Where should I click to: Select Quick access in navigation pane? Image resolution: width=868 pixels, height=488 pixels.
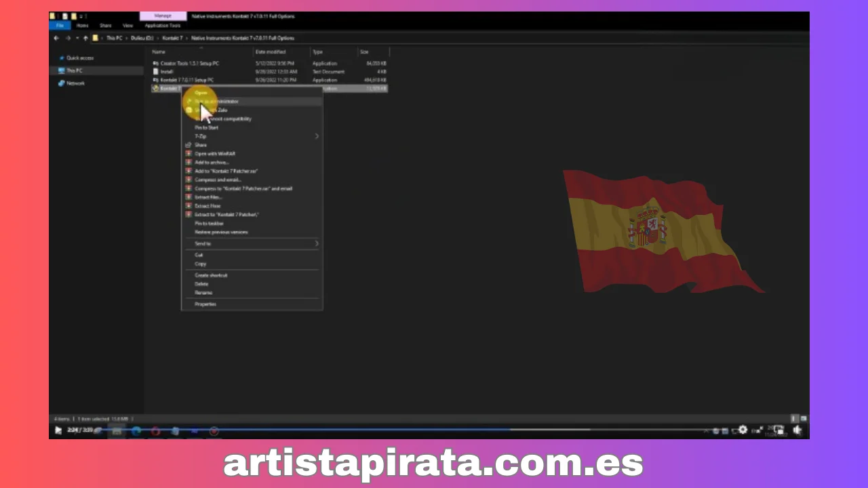coord(79,58)
